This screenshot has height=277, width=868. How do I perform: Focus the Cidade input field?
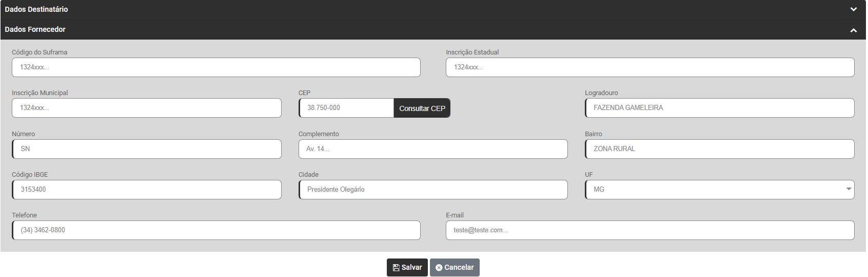point(433,190)
